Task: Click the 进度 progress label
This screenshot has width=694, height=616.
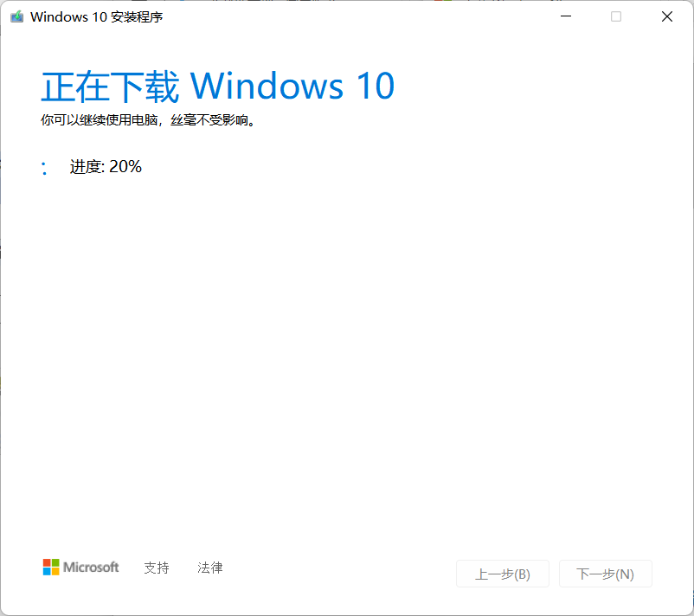Action: pos(87,167)
